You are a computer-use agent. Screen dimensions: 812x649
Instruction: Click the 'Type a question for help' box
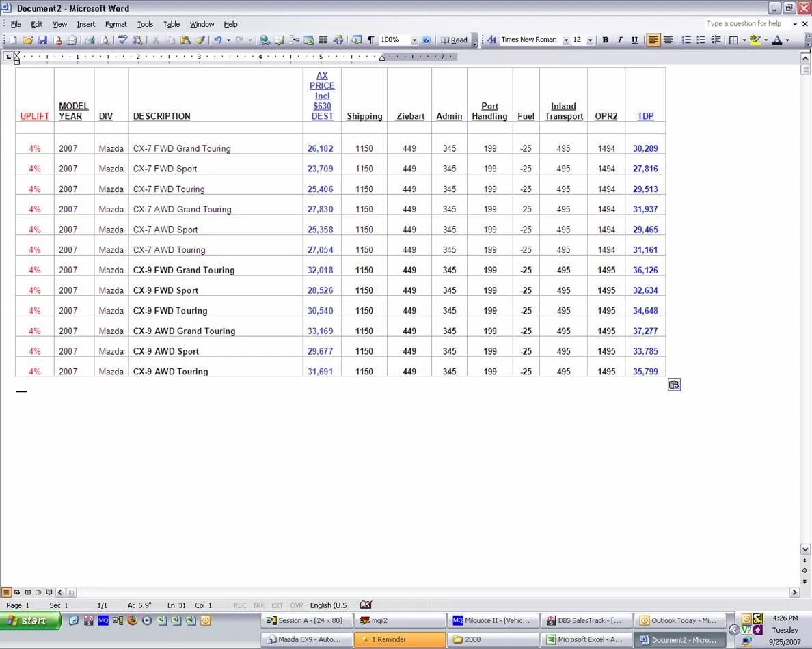pos(746,24)
